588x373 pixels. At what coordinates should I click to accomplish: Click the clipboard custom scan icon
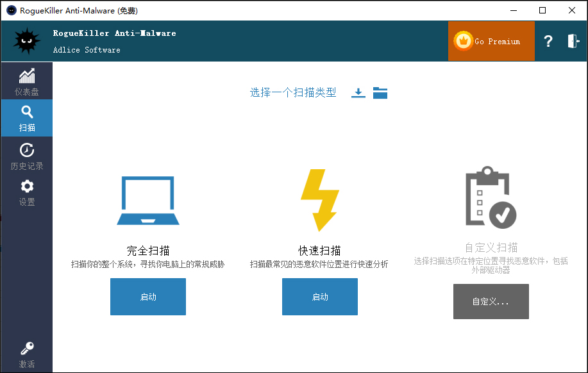pyautogui.click(x=491, y=197)
